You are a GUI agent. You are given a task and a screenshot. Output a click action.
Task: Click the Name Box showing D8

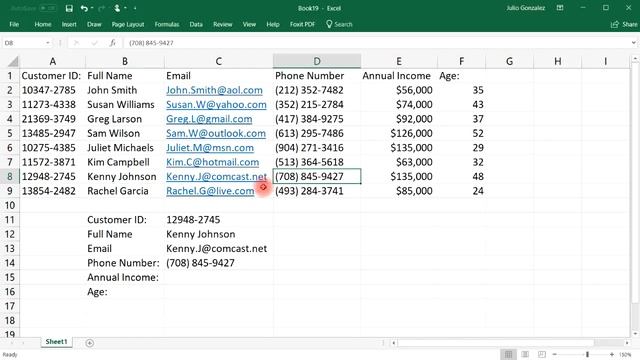(x=24, y=43)
